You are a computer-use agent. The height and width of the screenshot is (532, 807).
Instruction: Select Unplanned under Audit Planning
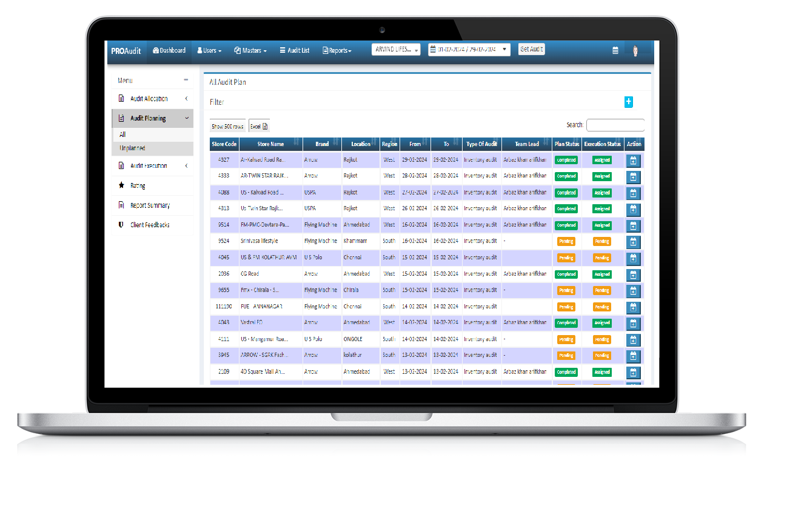tap(132, 148)
